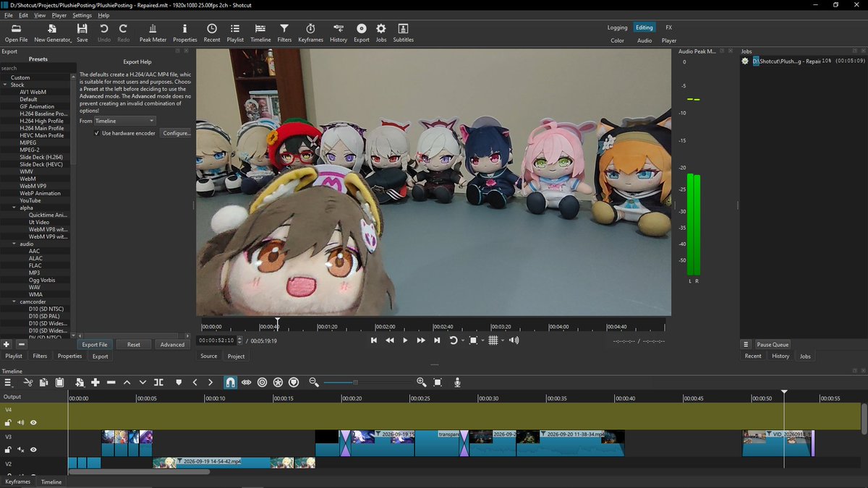This screenshot has width=868, height=488.
Task: Open the timeline hamburger menu
Action: click(x=9, y=382)
